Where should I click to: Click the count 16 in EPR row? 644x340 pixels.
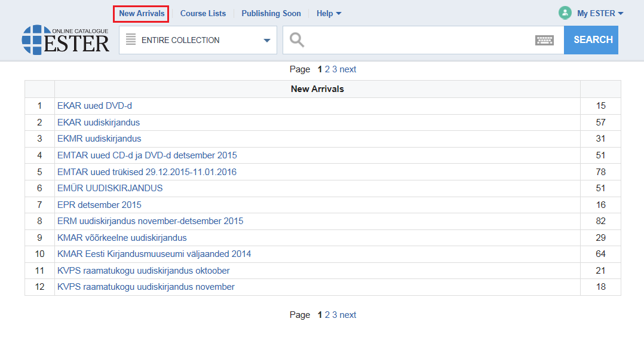(600, 204)
